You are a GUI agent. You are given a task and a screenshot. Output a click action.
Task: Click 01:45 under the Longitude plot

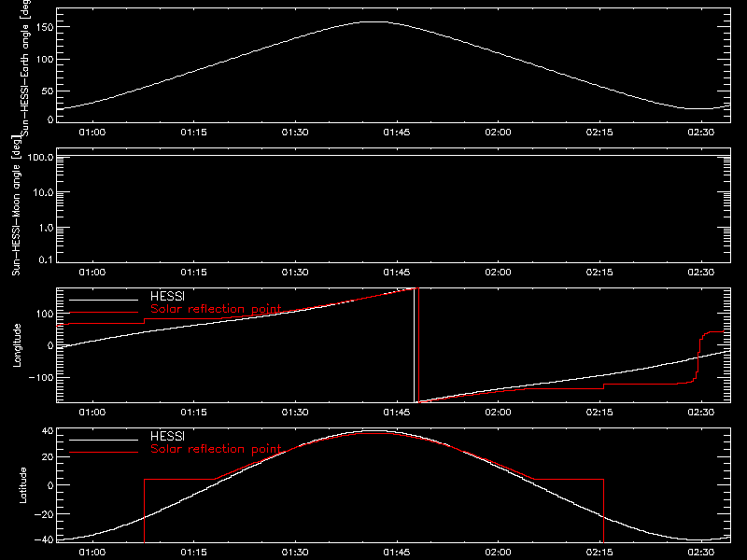(396, 413)
